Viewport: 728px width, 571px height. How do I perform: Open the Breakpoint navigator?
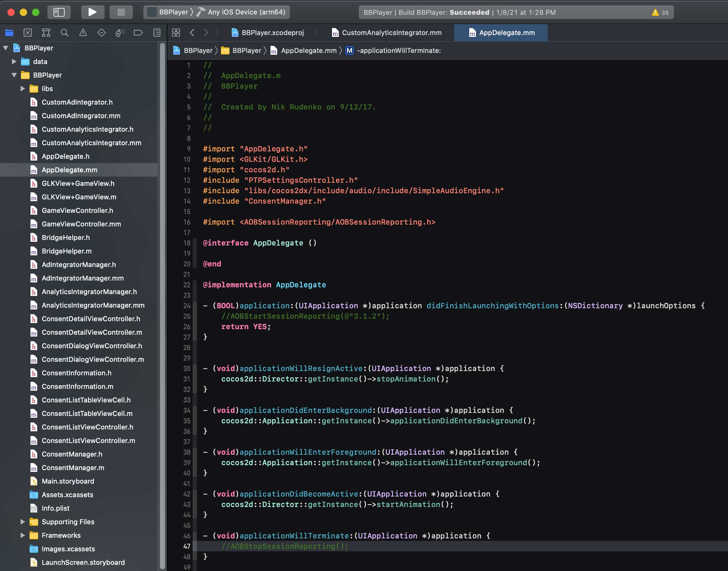[138, 32]
